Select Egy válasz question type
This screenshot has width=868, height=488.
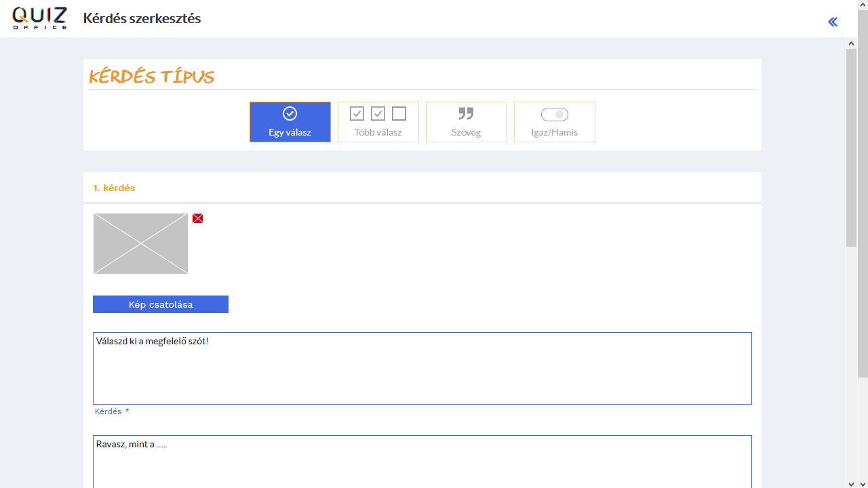tap(290, 122)
